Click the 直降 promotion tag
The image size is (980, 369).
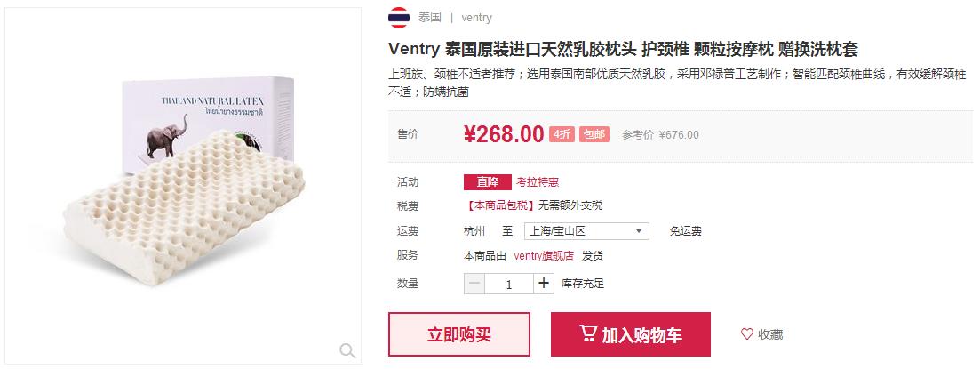point(488,182)
